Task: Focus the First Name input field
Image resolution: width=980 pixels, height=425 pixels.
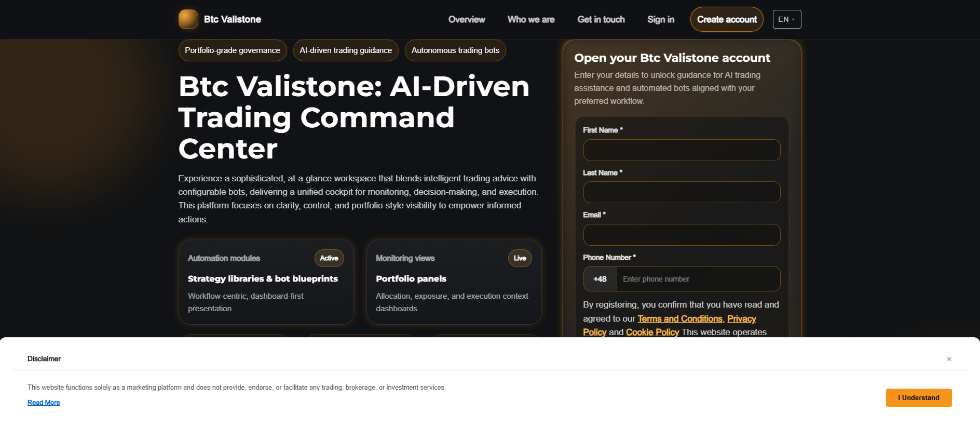Action: (x=682, y=150)
